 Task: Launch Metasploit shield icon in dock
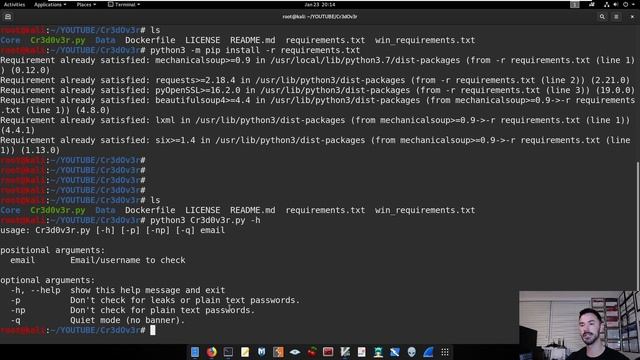262,352
